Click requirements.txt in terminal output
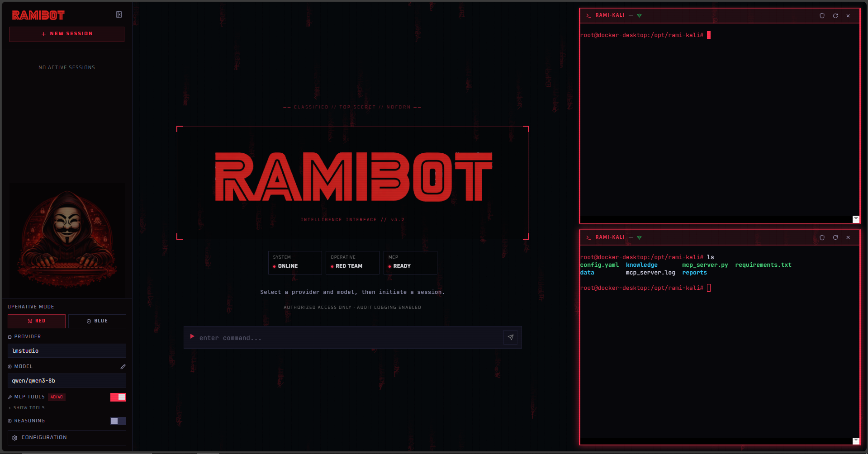Viewport: 868px width, 454px height. (x=763, y=265)
